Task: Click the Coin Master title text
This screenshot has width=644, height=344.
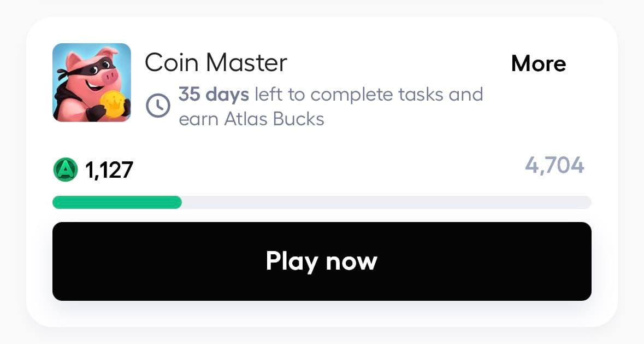Action: click(x=216, y=62)
